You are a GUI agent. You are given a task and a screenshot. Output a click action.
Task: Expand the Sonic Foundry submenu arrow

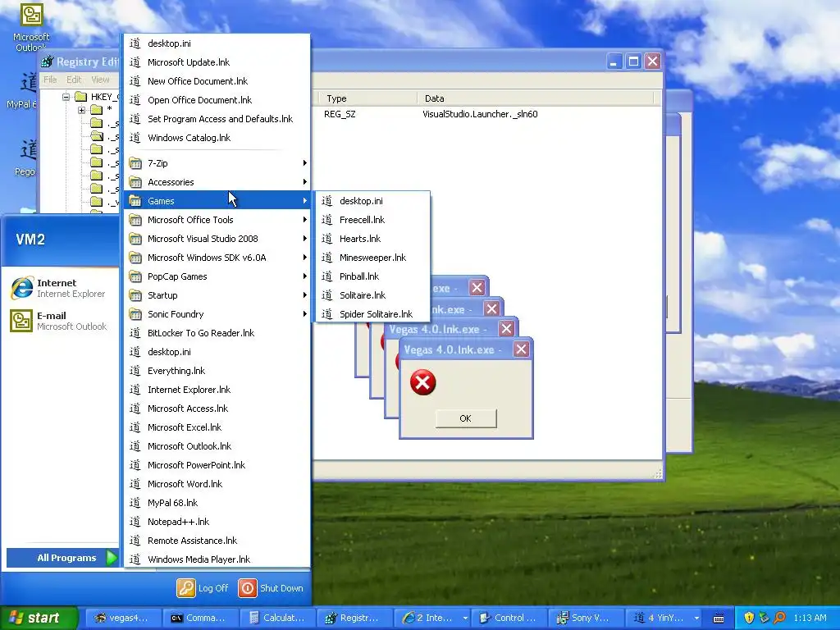(305, 314)
